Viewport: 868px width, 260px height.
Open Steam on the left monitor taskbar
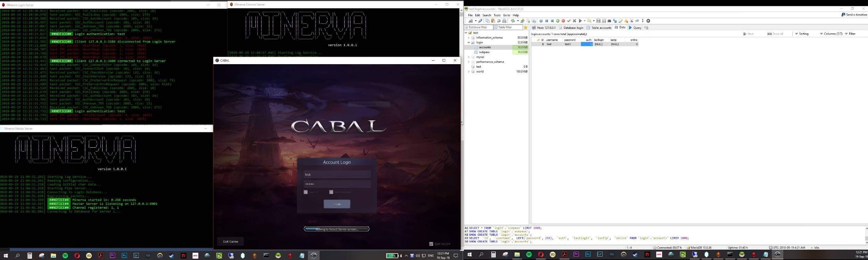[172, 255]
